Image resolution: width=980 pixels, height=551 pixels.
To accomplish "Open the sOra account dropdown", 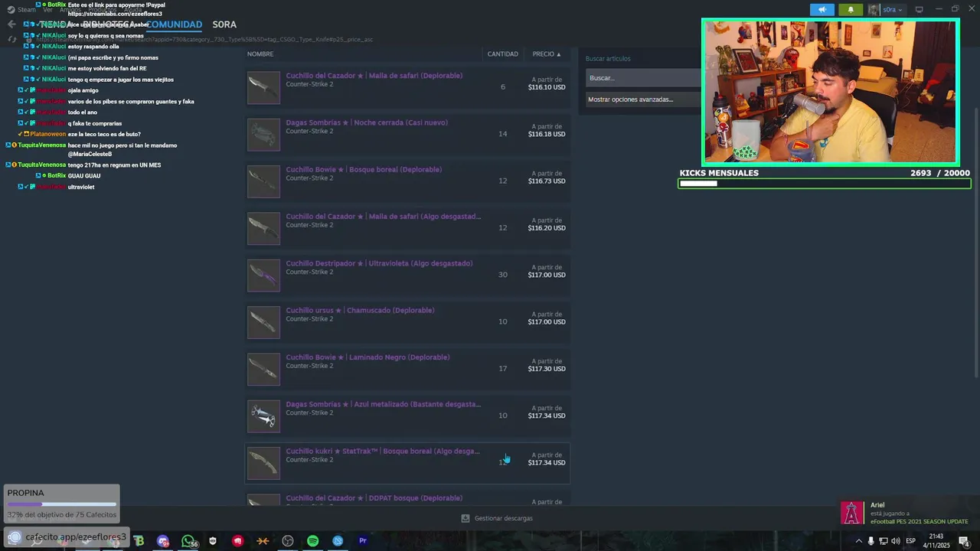I will (887, 10).
